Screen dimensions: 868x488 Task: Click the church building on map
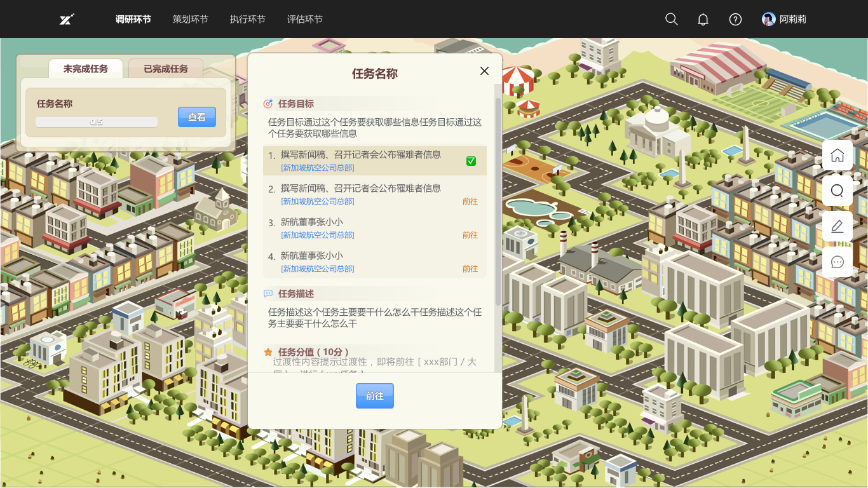coord(216,210)
